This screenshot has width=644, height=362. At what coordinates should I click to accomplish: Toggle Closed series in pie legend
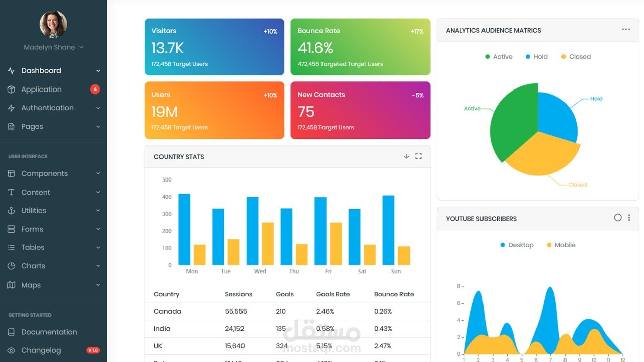point(576,57)
